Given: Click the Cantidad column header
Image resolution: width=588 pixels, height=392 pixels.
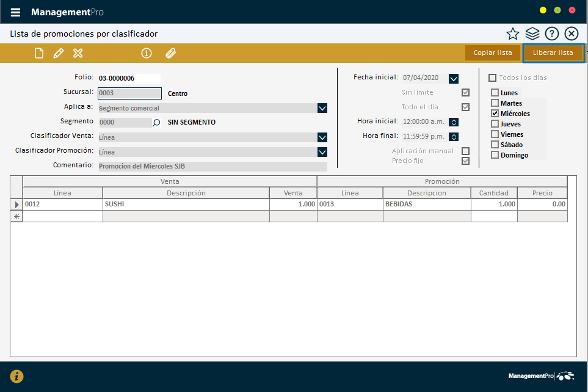Looking at the screenshot, I should [x=494, y=193].
